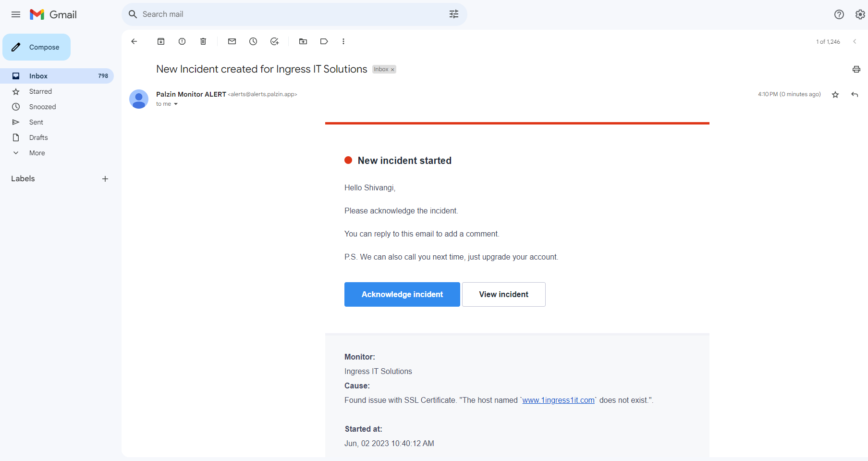Reply using the arrow icon
Viewport: 868px width, 461px height.
[855, 95]
